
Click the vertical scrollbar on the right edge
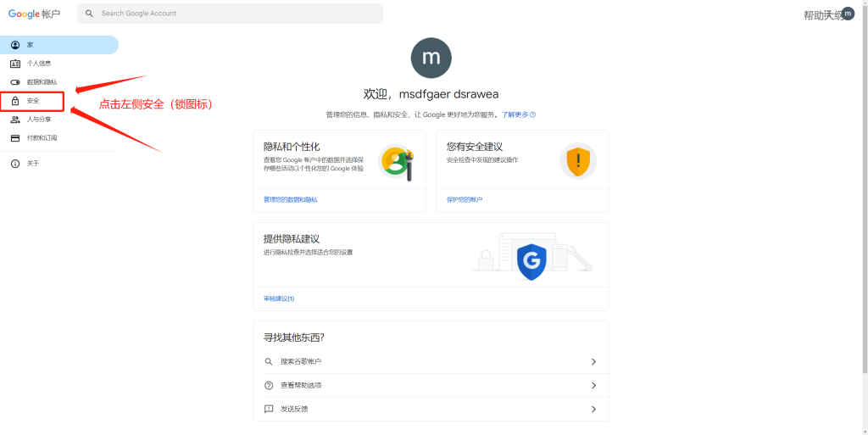(x=865, y=188)
